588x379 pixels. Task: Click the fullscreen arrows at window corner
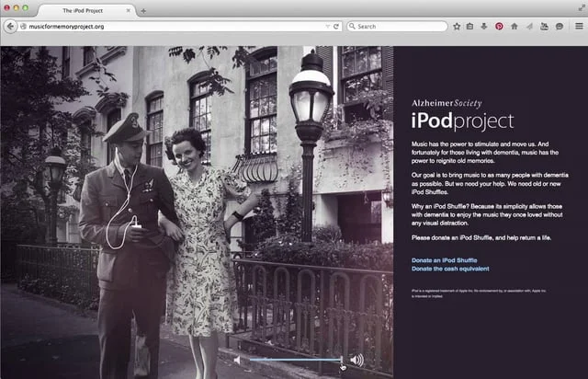click(581, 7)
